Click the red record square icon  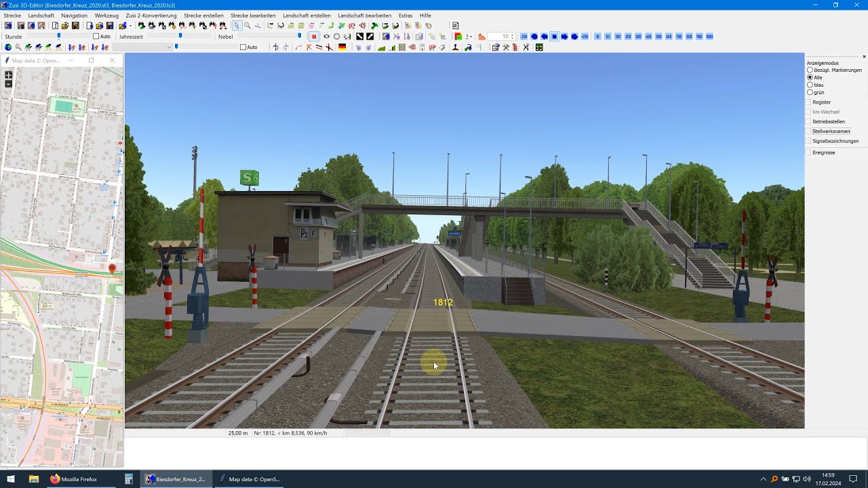pyautogui.click(x=313, y=37)
